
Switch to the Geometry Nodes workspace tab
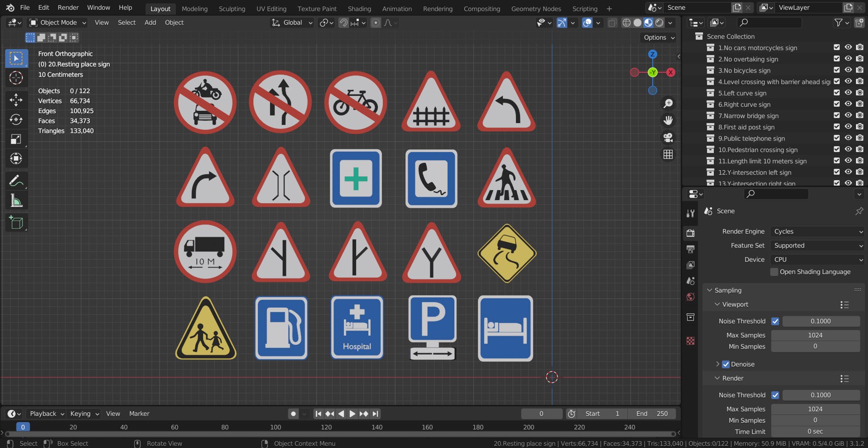pos(536,9)
